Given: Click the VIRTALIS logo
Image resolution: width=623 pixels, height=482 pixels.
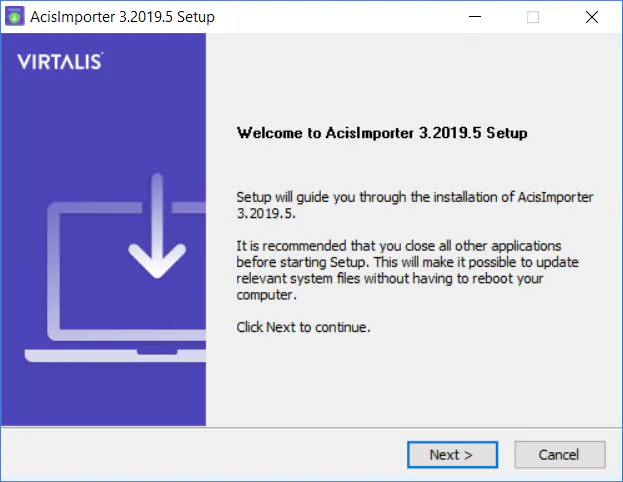Looking at the screenshot, I should 60,62.
